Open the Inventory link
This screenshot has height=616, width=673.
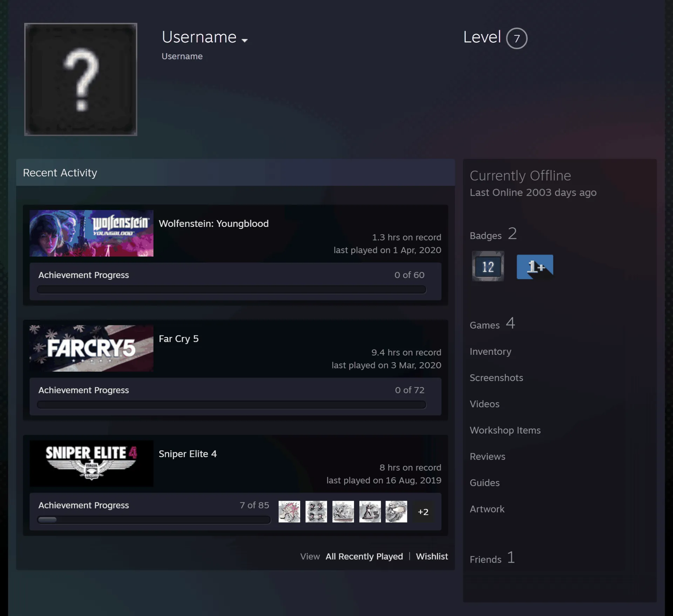click(x=490, y=351)
